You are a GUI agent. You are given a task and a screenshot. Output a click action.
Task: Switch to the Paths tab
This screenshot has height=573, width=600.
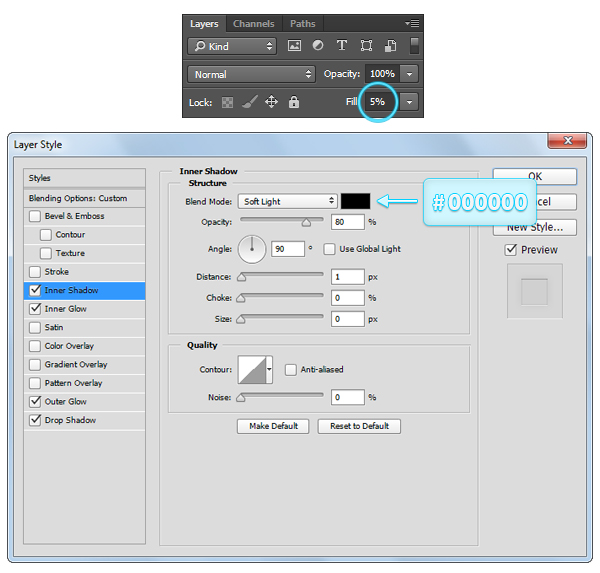coord(302,23)
